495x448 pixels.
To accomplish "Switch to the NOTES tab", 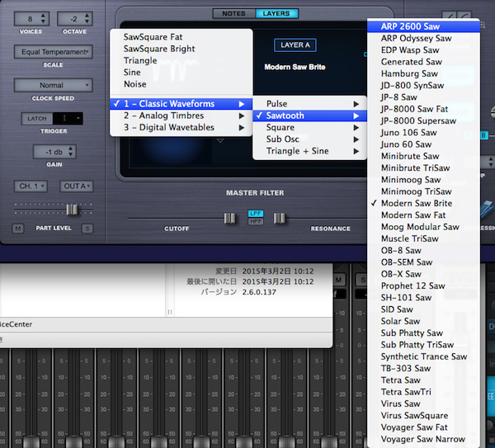I will pyautogui.click(x=234, y=13).
